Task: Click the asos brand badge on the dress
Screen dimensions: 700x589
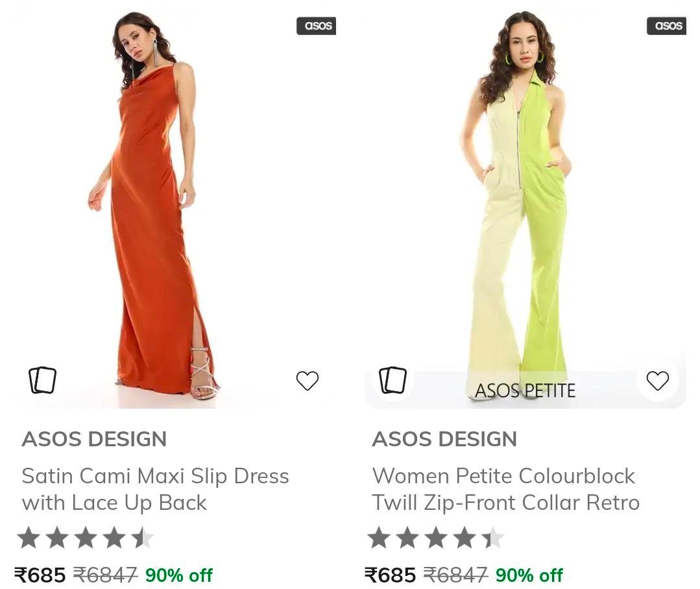Action: (x=316, y=26)
